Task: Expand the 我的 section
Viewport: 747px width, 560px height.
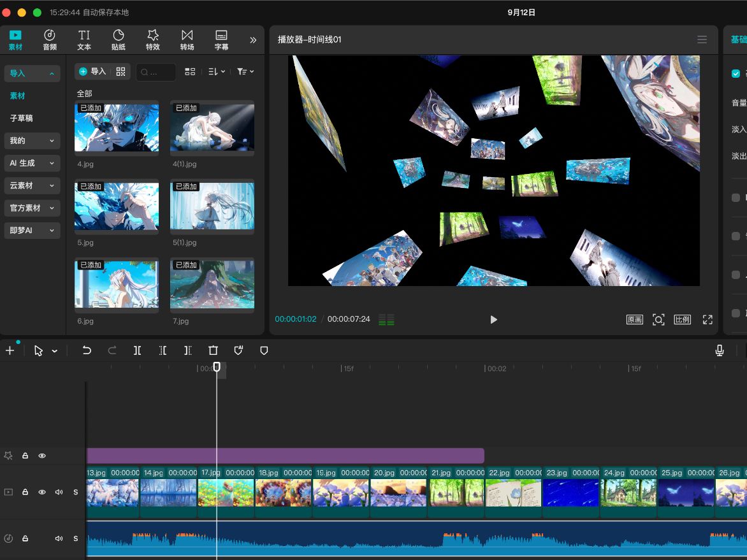Action: (x=32, y=140)
